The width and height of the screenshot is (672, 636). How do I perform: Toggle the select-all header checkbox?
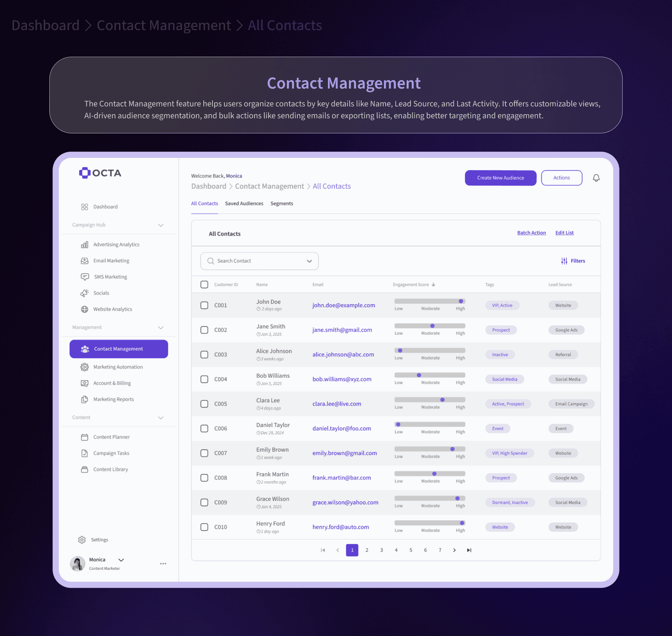click(x=204, y=285)
